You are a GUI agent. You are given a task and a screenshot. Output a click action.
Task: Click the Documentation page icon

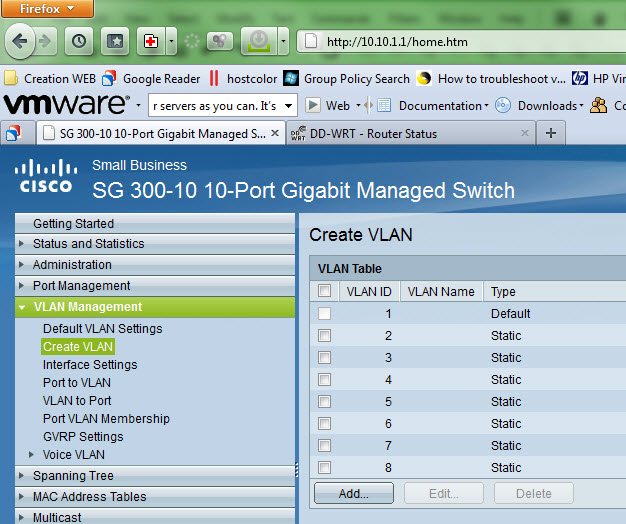pyautogui.click(x=384, y=105)
